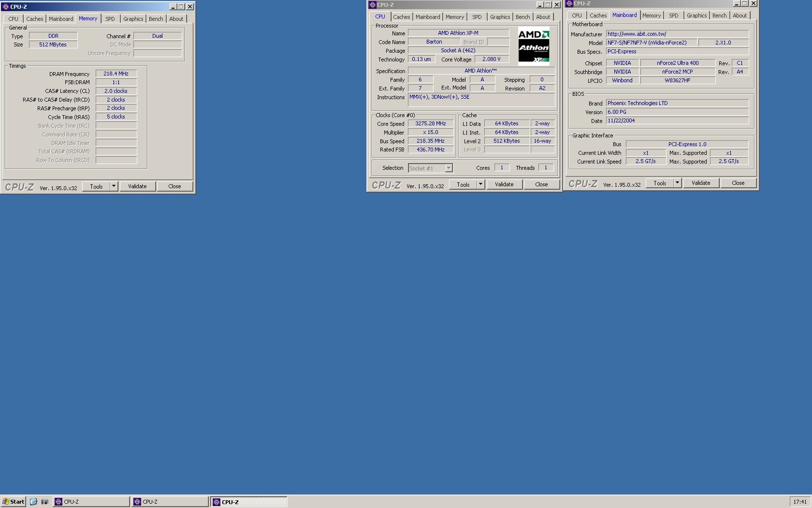The image size is (812, 508).
Task: Open the Mainboard tab in the CPU window
Action: click(x=428, y=17)
